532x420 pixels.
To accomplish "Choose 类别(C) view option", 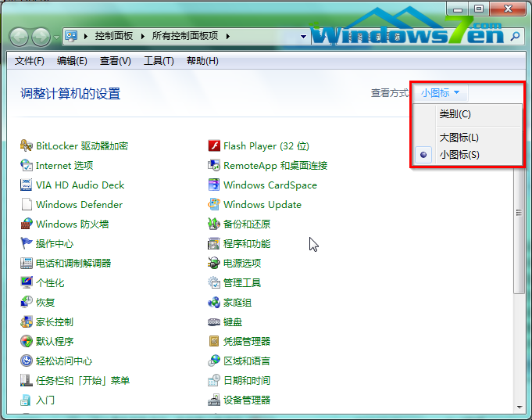I will [x=467, y=114].
